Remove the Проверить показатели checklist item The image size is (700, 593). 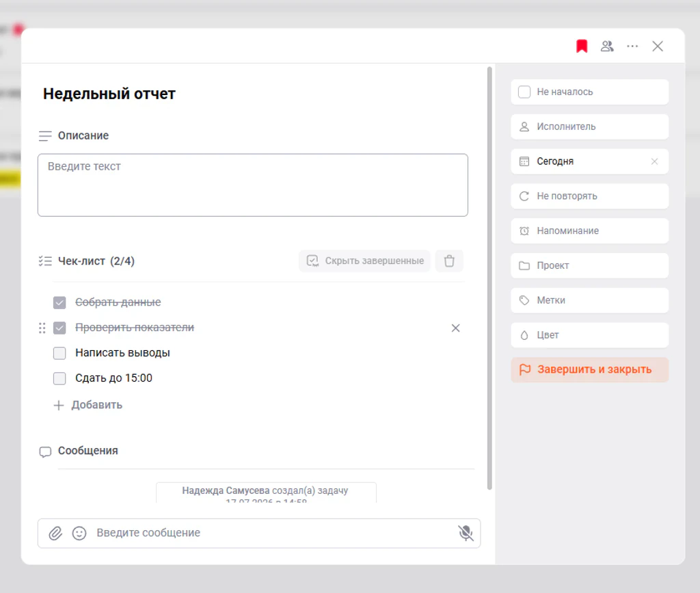(x=455, y=328)
